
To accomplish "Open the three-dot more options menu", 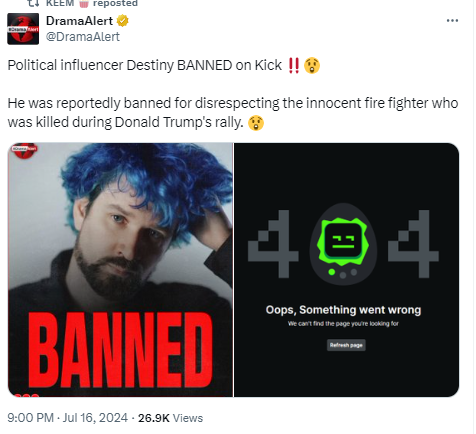I will [452, 21].
